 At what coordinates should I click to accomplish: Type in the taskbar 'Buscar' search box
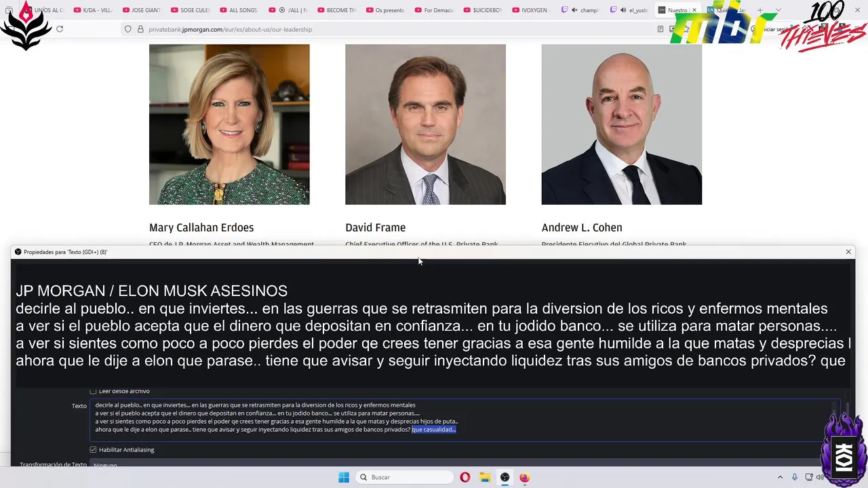coord(405,477)
